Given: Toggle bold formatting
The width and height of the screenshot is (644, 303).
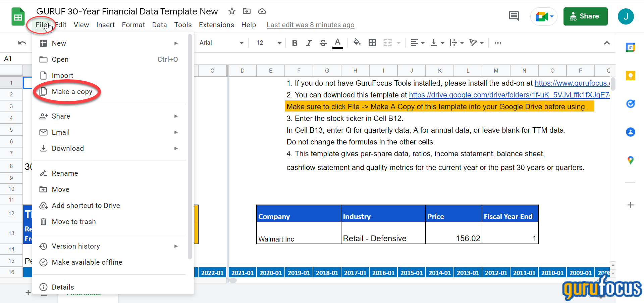Looking at the screenshot, I should [x=294, y=43].
